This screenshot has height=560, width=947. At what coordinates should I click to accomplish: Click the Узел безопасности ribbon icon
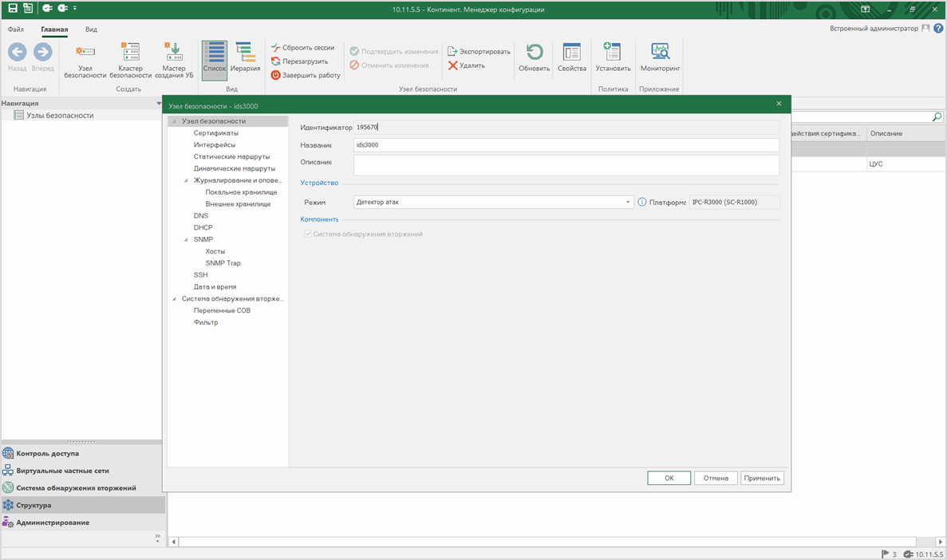tap(85, 61)
